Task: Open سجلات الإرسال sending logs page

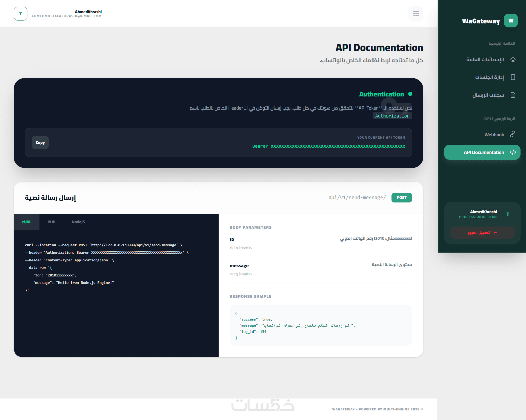Action: [488, 95]
